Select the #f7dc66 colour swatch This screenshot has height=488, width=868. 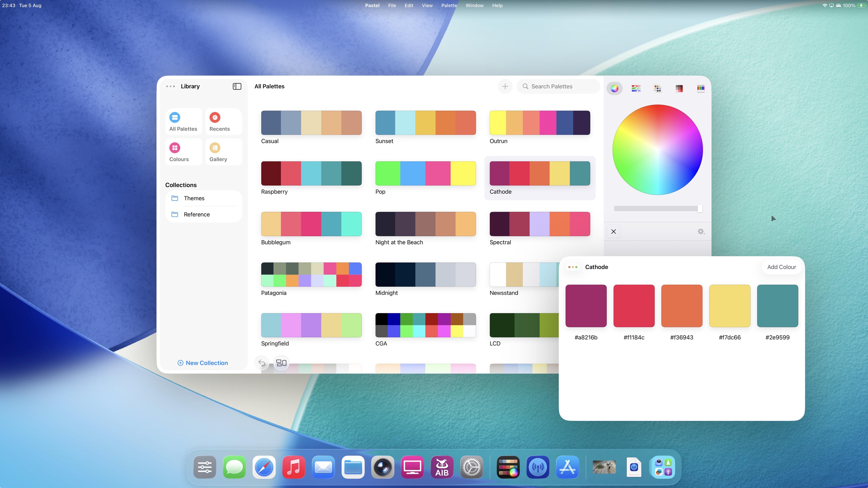coord(729,306)
